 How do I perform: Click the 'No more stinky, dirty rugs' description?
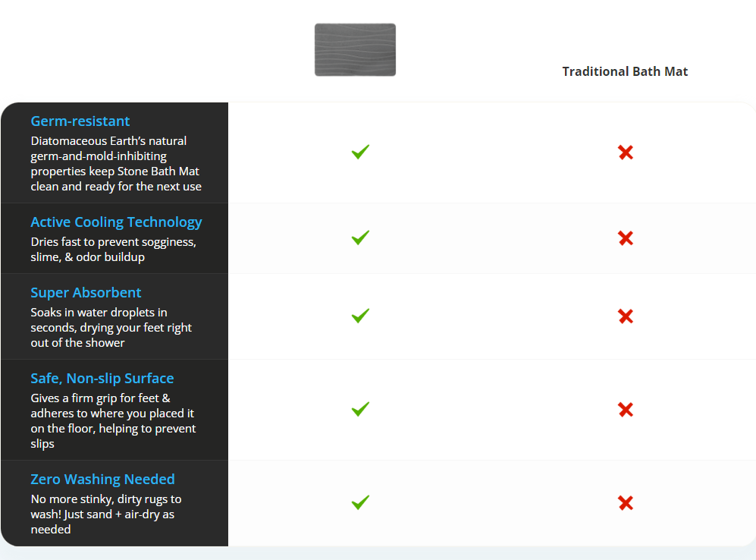point(106,514)
